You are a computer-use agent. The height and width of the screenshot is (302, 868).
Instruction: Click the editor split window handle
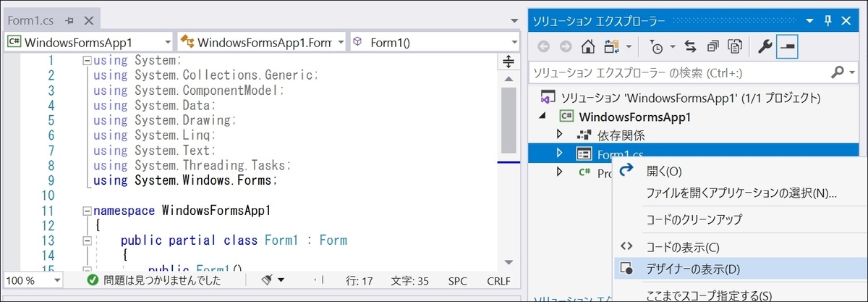pos(509,62)
